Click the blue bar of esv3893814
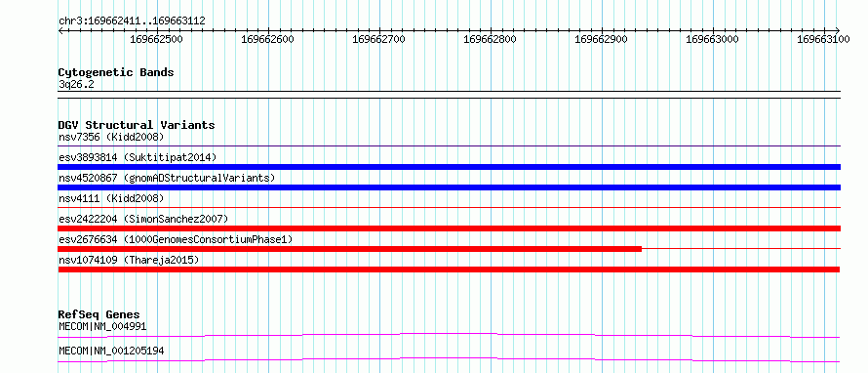Image resolution: width=868 pixels, height=373 pixels. coord(449,167)
